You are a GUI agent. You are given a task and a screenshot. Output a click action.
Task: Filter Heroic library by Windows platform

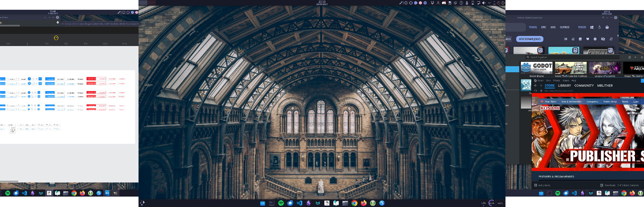(x=592, y=27)
